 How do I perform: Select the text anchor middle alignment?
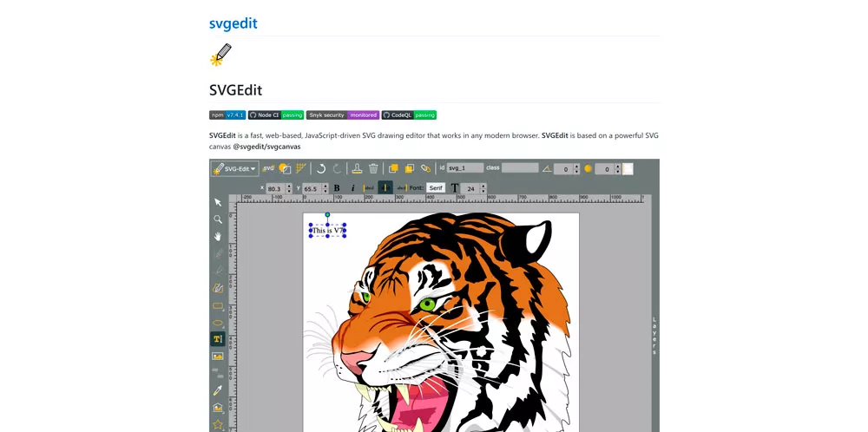pyautogui.click(x=385, y=188)
